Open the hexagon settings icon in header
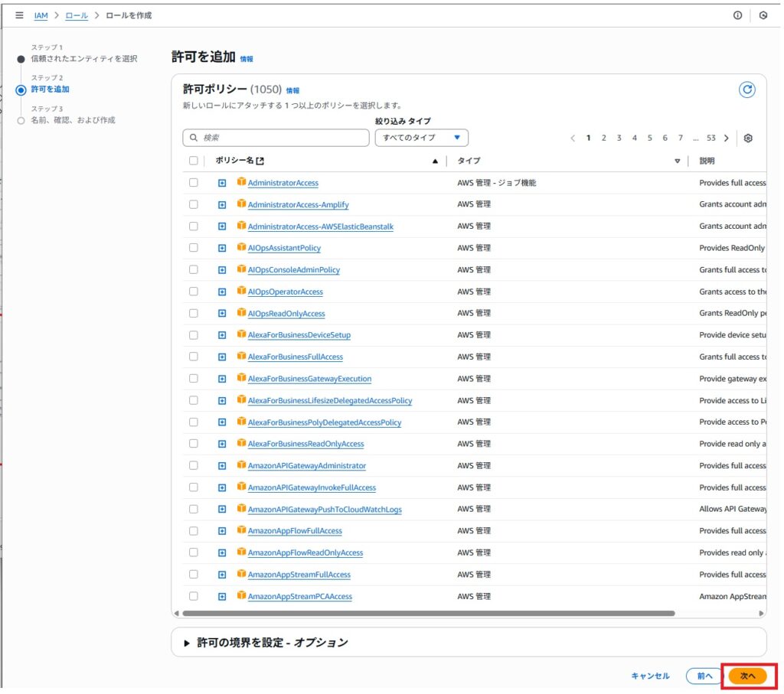Image resolution: width=784 pixels, height=694 pixels. click(x=763, y=15)
